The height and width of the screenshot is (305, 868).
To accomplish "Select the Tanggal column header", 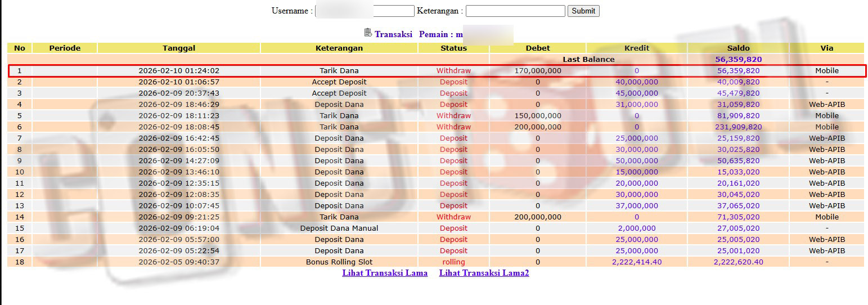I will click(x=179, y=48).
